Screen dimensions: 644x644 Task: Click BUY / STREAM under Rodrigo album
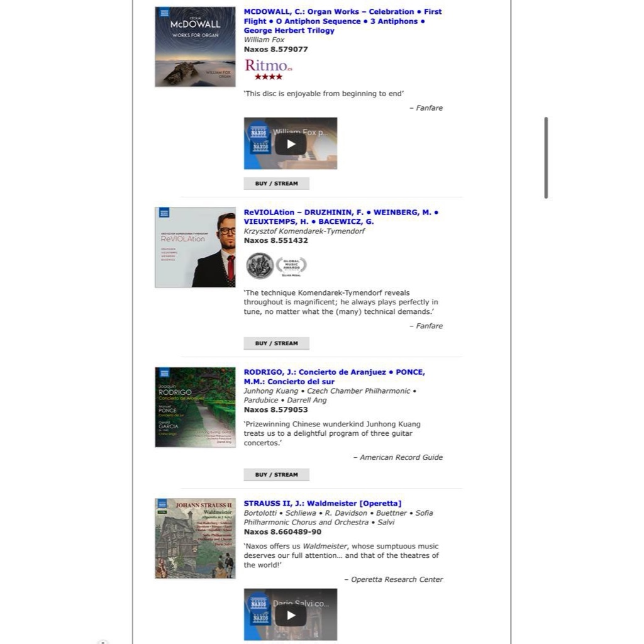277,474
